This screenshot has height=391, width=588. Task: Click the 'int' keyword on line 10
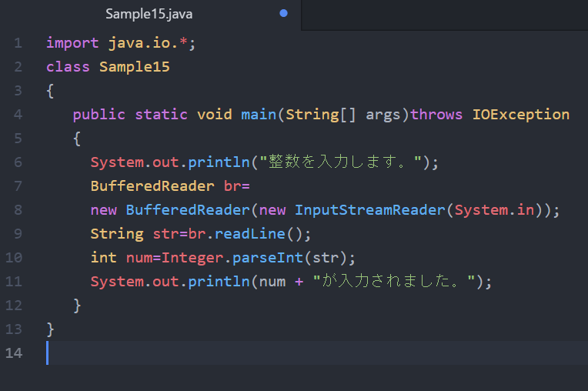coord(103,258)
